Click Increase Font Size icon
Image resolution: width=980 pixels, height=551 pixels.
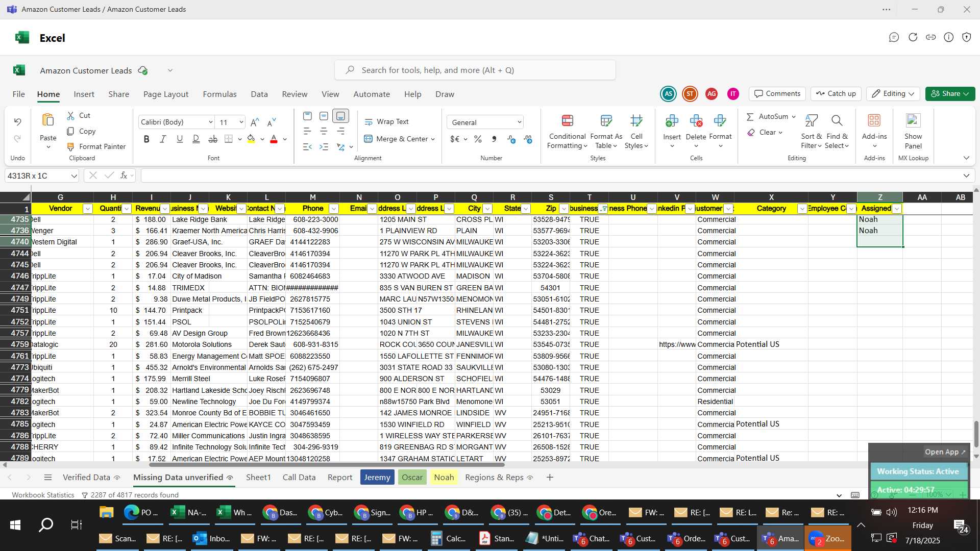[255, 122]
